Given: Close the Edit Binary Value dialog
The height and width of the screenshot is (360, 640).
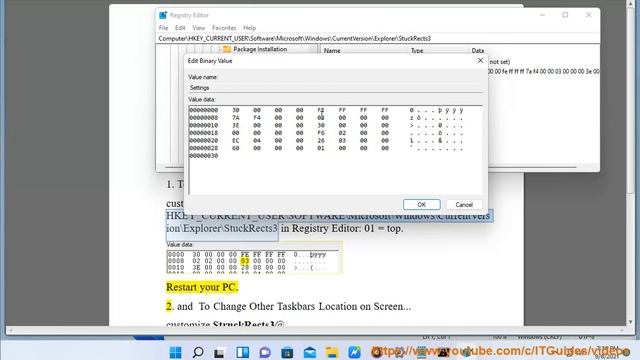Looking at the screenshot, I should coord(480,60).
